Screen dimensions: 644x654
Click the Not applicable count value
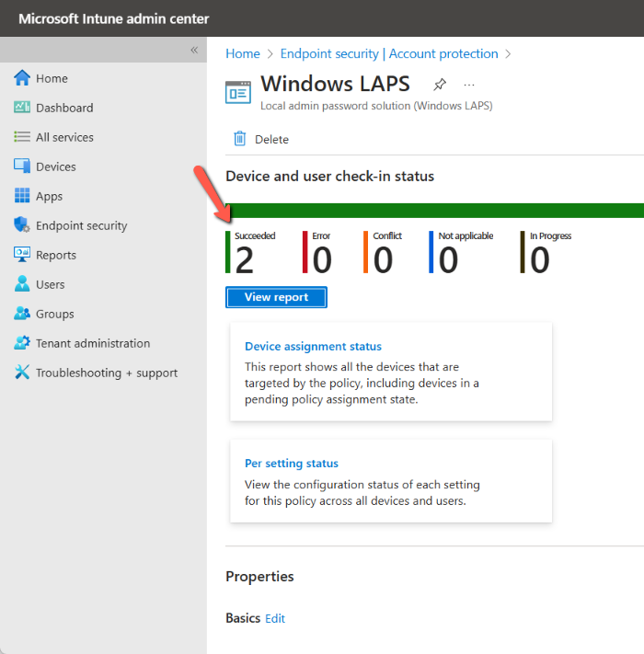tap(448, 259)
